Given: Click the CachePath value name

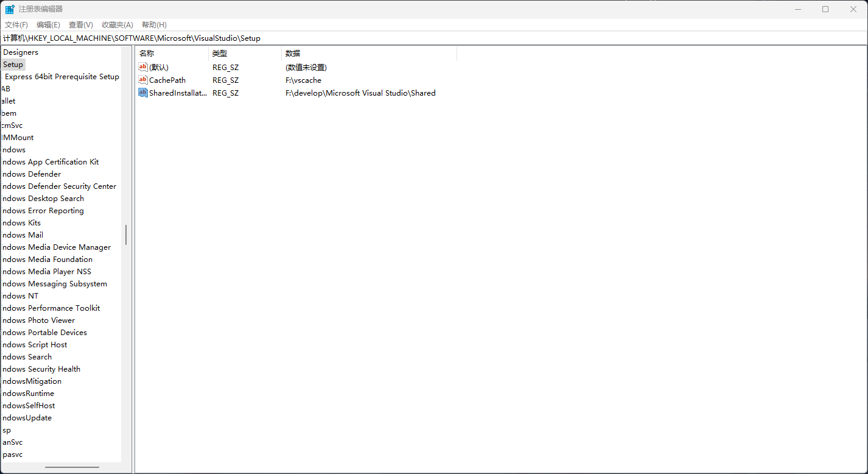Looking at the screenshot, I should (x=167, y=80).
